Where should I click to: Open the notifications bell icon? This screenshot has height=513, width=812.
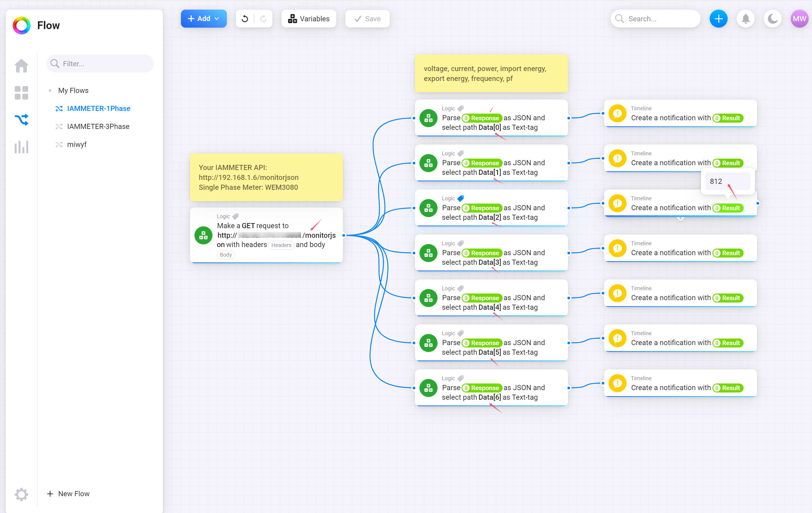pyautogui.click(x=746, y=19)
